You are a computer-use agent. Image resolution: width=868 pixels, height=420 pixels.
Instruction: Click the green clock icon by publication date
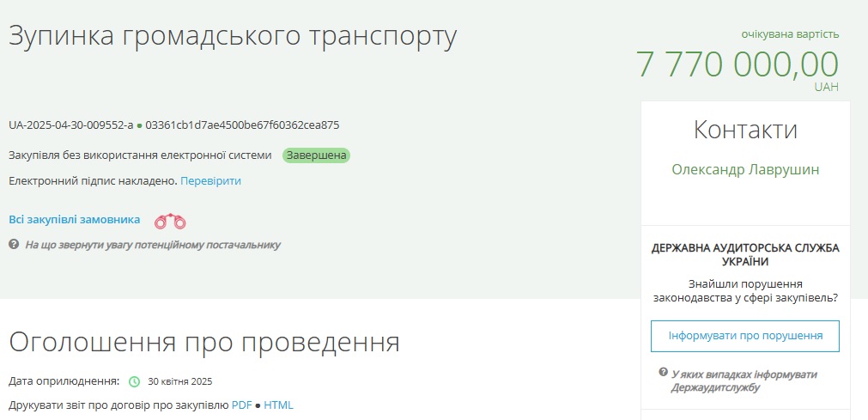pyautogui.click(x=135, y=381)
